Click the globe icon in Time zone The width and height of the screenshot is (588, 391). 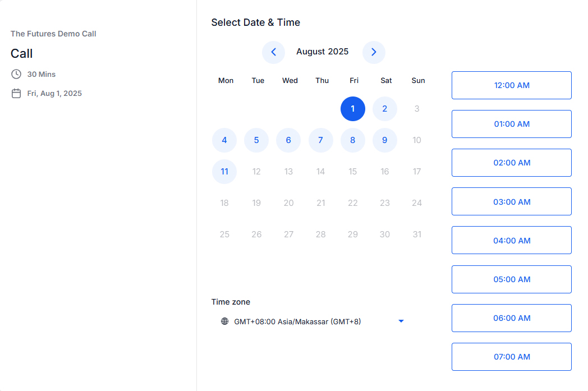(x=224, y=321)
